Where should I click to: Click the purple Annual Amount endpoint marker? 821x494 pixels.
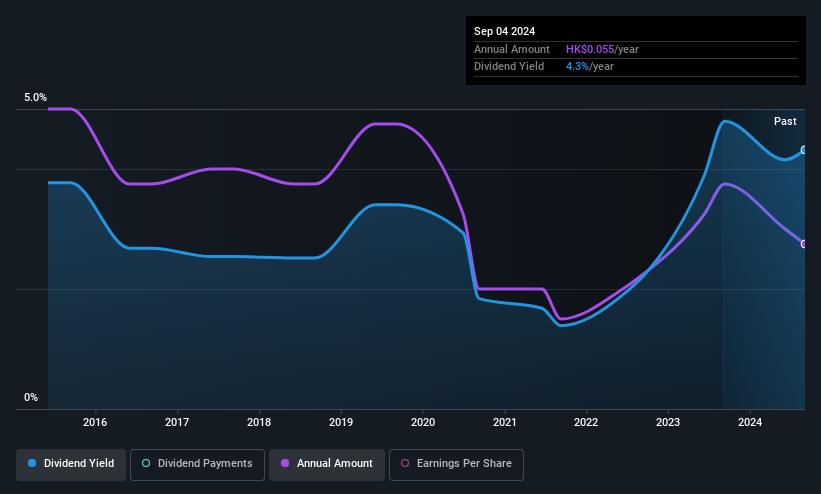[x=804, y=244]
